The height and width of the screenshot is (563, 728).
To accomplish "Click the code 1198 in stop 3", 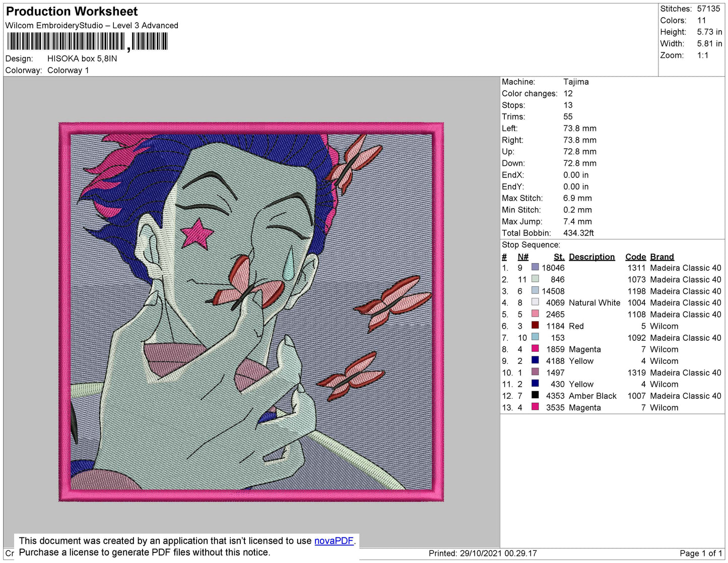I will [x=636, y=291].
